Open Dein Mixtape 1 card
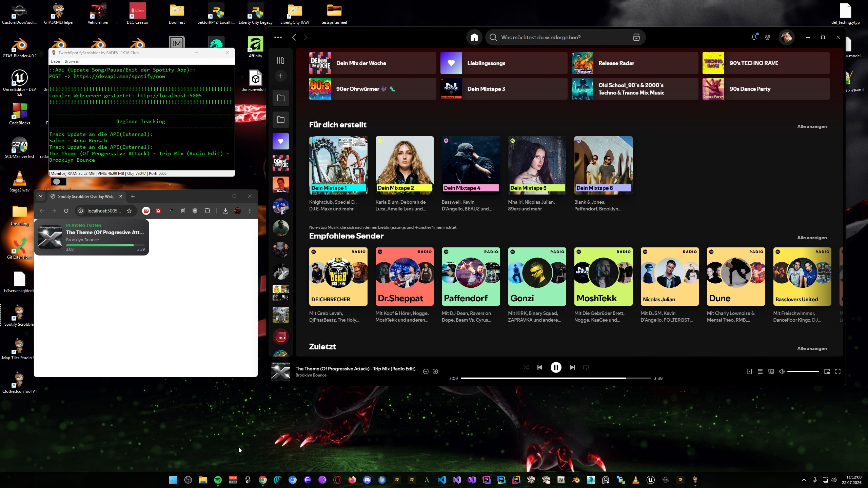The height and width of the screenshot is (488, 868). tap(338, 174)
